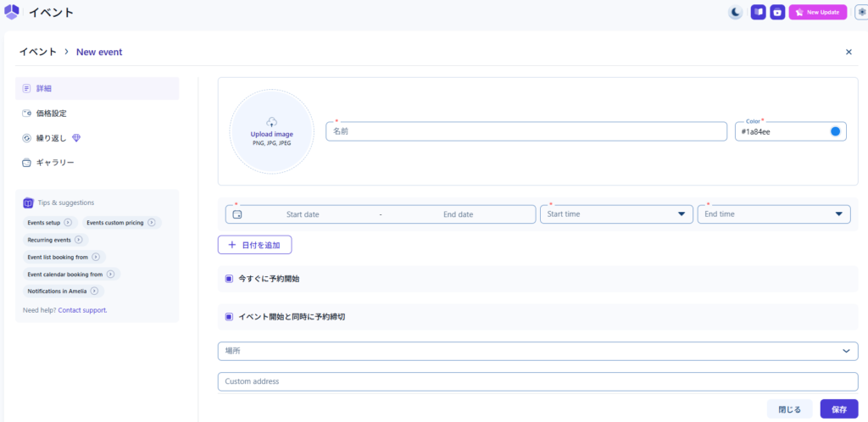Click the Contact support link
The width and height of the screenshot is (868, 422).
click(x=82, y=310)
